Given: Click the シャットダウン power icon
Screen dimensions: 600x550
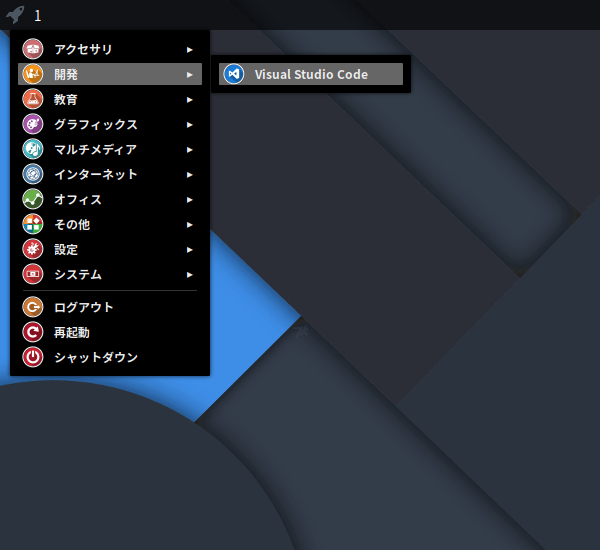Looking at the screenshot, I should click(33, 357).
